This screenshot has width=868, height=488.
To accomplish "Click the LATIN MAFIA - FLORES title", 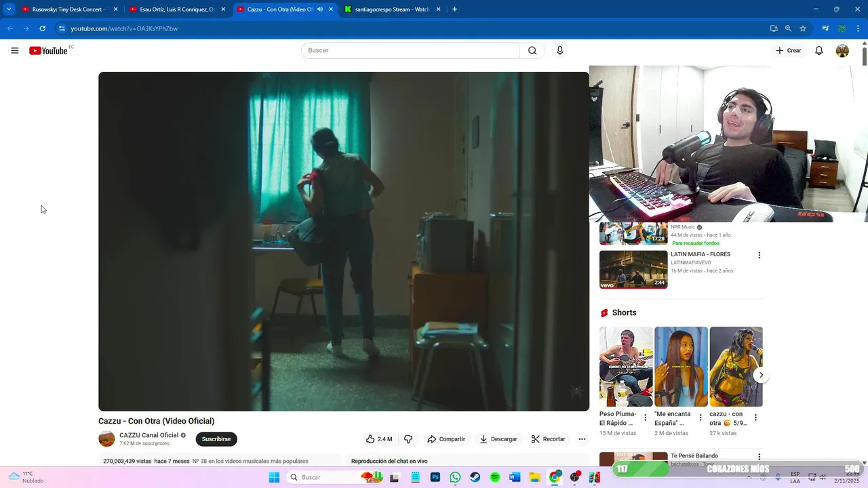I will [701, 254].
